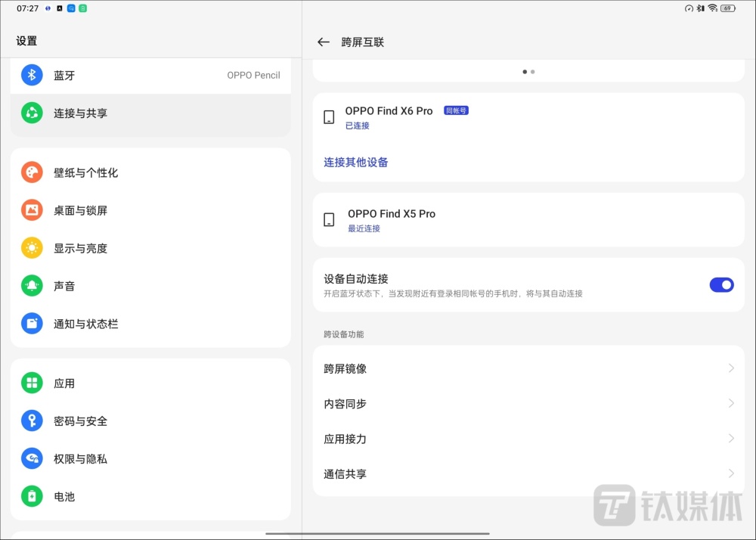Open 蓝牙 settings row

point(150,75)
